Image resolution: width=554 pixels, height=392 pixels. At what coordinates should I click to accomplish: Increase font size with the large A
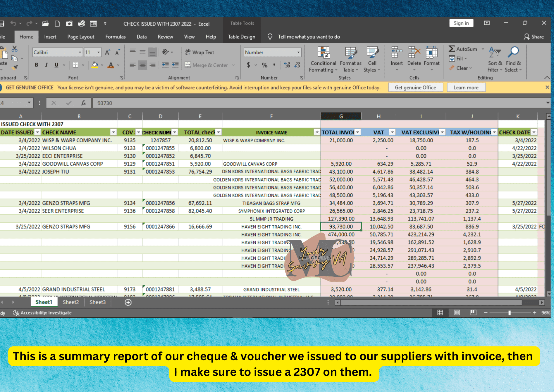tap(107, 52)
